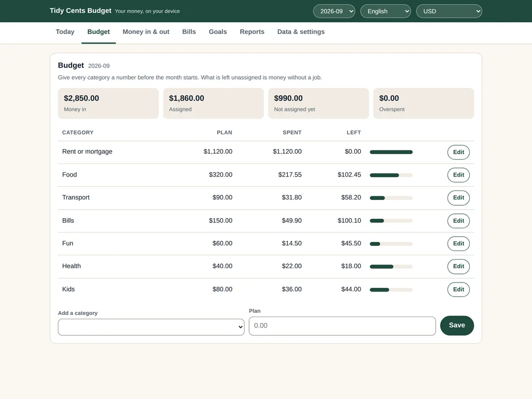Click Food spent value $217.55
The image size is (532, 399).
coord(290,174)
